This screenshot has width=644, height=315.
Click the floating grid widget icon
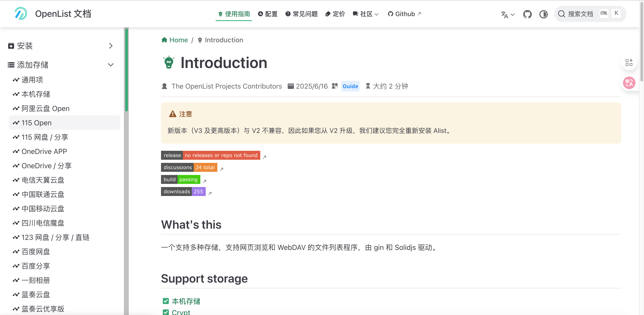(x=629, y=62)
